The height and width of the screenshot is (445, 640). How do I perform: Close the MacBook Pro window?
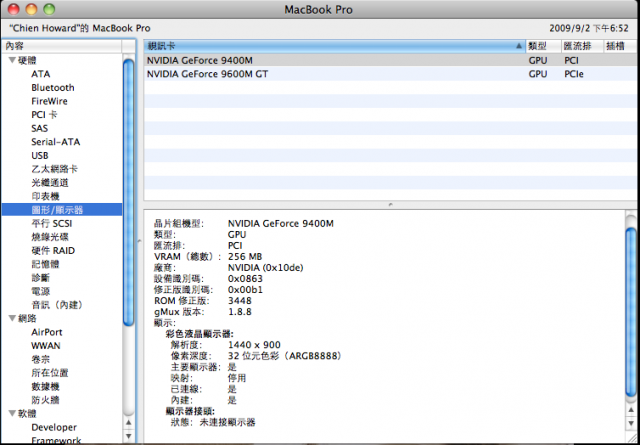(x=14, y=9)
